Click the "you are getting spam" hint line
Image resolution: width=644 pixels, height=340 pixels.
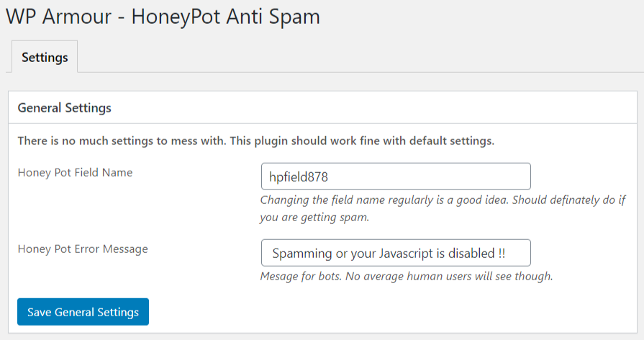[x=314, y=217]
